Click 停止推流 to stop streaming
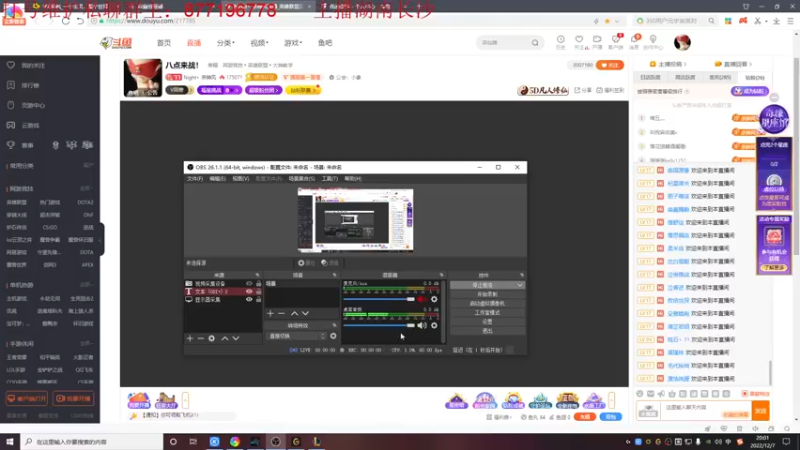Viewport: 800px width, 450px height. pos(483,285)
